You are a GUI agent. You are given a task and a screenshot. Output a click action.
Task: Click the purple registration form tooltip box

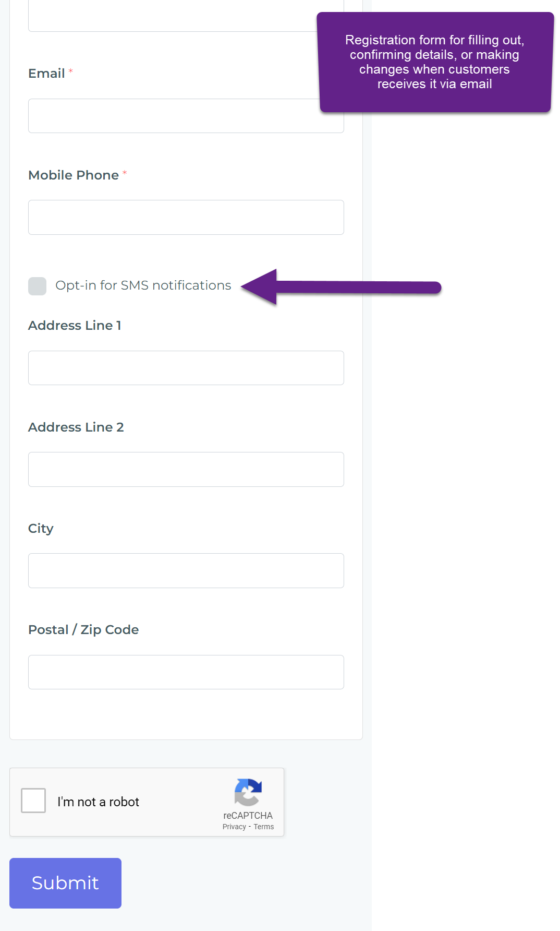tap(435, 62)
